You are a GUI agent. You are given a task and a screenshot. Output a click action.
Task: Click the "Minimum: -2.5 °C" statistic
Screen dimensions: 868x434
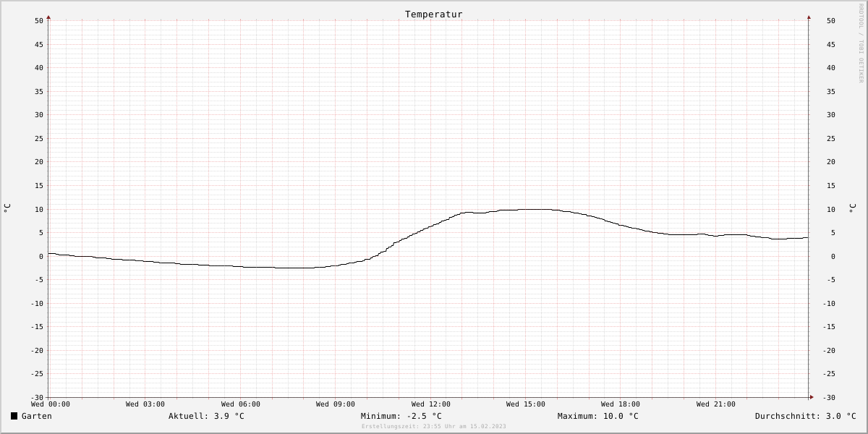[x=401, y=416]
